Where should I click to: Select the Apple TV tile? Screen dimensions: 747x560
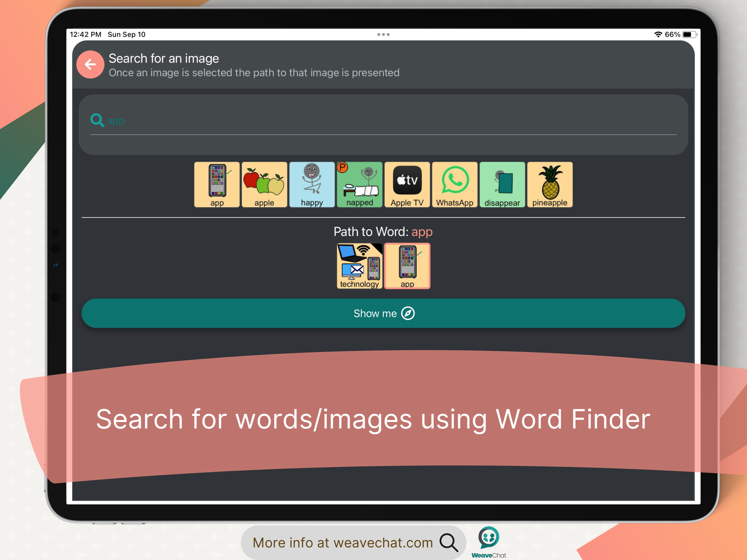click(x=407, y=184)
